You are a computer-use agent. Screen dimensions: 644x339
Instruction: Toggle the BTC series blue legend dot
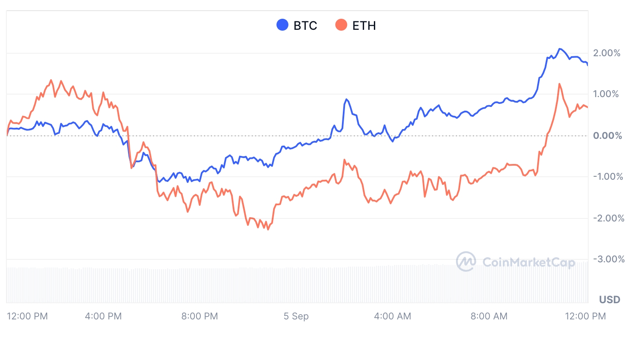(282, 25)
